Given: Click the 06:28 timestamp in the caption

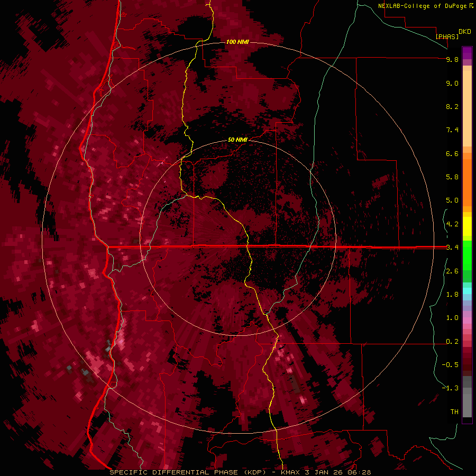Looking at the screenshot, I should click(360, 472).
